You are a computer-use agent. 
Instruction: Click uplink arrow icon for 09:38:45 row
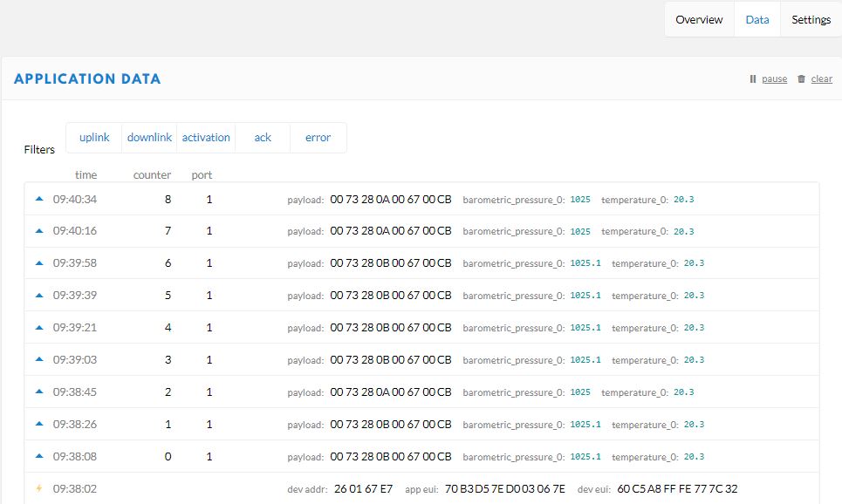click(38, 392)
